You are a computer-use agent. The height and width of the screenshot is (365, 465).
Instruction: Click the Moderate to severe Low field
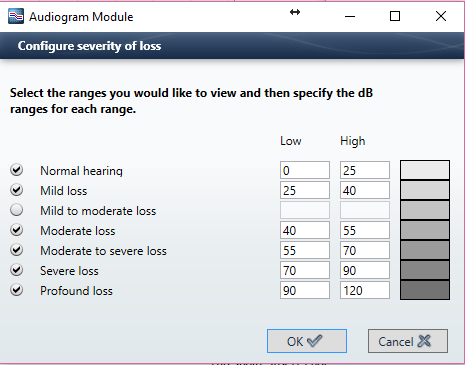coord(305,250)
